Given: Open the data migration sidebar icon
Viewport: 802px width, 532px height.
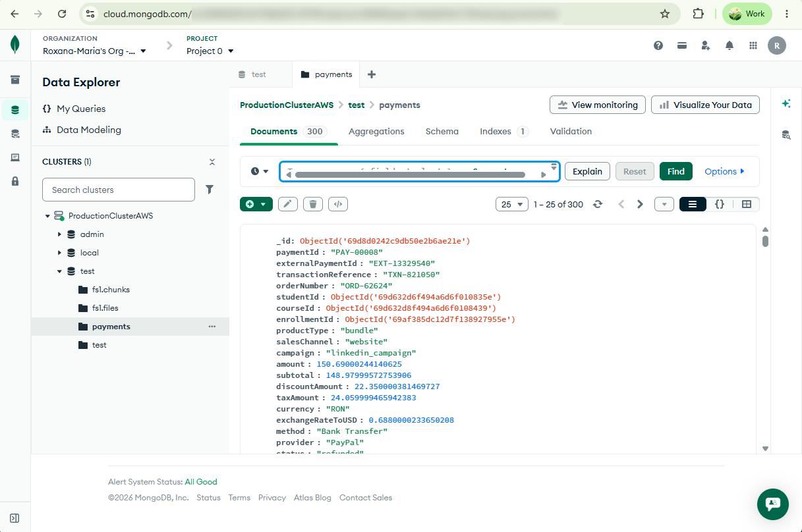Looking at the screenshot, I should pos(15,134).
